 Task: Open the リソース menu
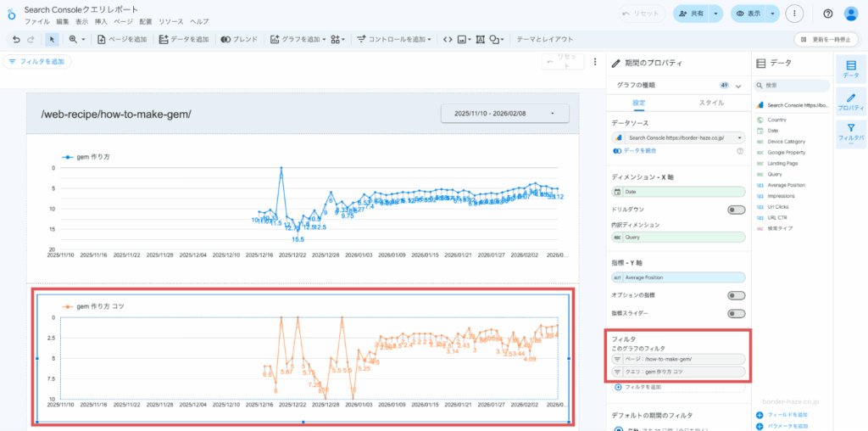click(170, 21)
